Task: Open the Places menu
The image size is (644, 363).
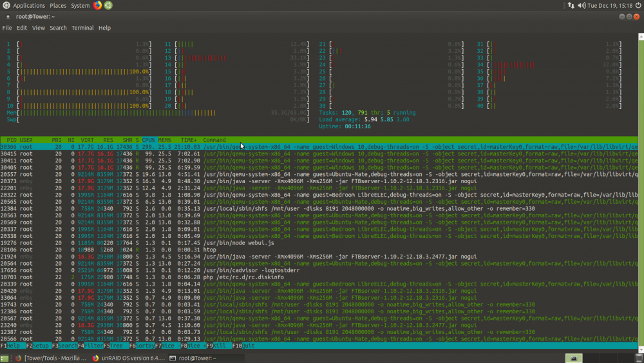Action: point(58,6)
